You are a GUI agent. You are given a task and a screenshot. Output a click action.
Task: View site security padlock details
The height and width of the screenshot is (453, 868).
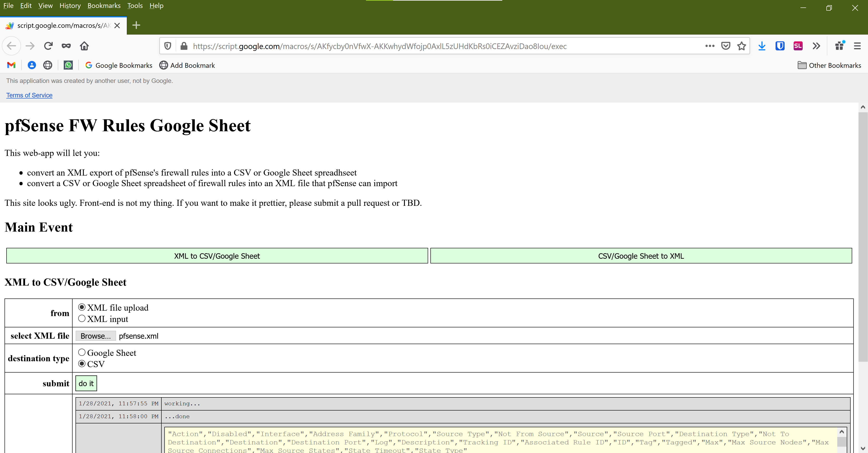point(184,46)
